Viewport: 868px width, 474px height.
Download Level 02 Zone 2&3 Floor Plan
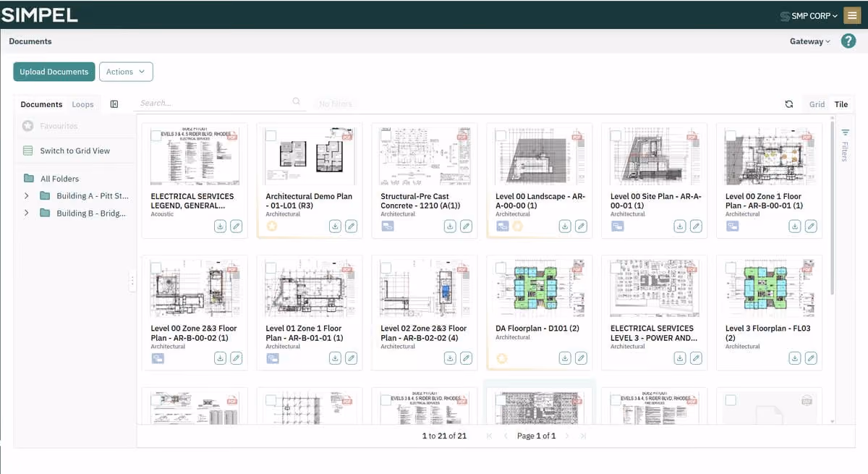[x=450, y=358]
